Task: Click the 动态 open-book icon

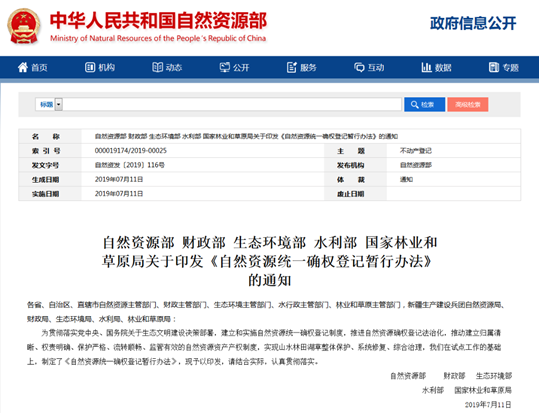Action: click(157, 67)
